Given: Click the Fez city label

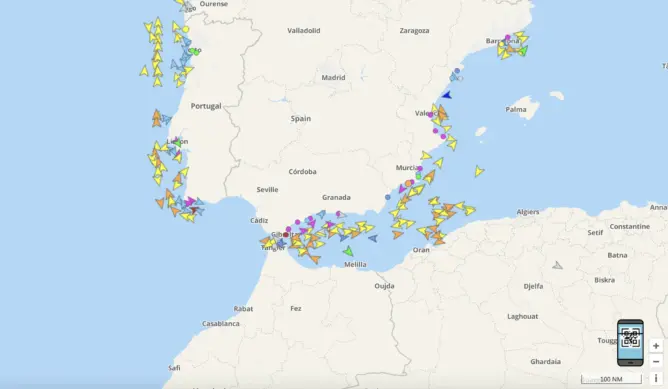Looking at the screenshot, I should 296,308.
